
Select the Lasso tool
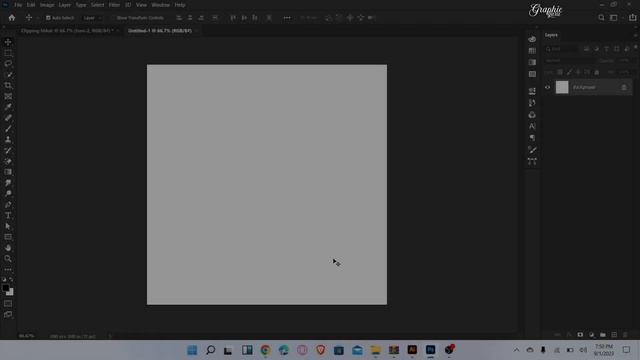pos(8,64)
